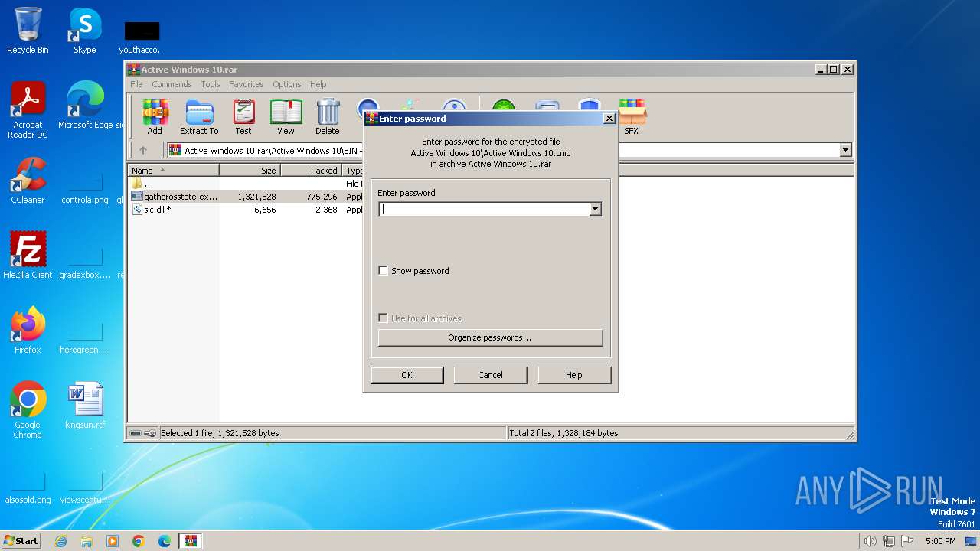
Task: Click WinRAR taskbar button
Action: pos(191,541)
